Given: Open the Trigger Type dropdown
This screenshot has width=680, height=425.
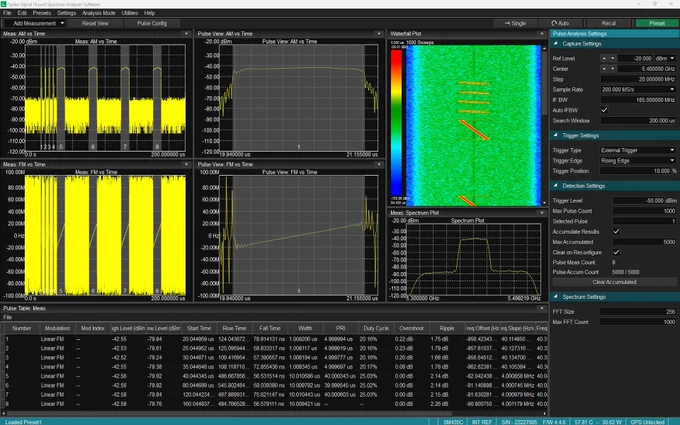Looking at the screenshot, I should coord(638,150).
